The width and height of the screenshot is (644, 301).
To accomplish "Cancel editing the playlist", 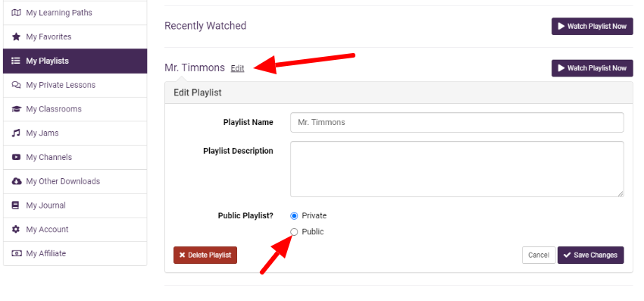I will [539, 255].
